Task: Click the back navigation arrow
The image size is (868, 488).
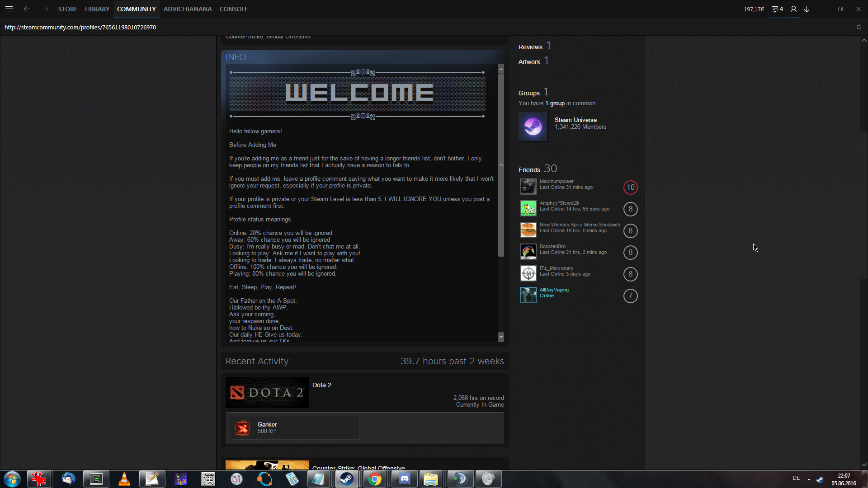Action: click(x=27, y=9)
